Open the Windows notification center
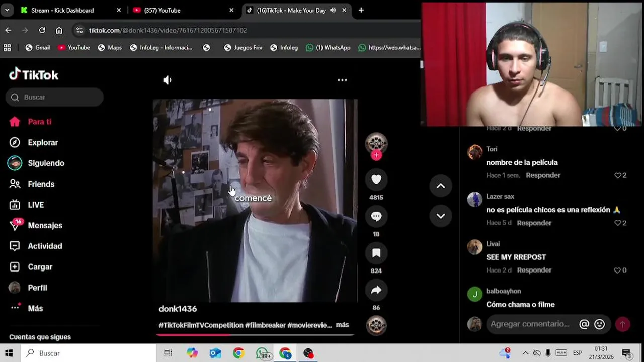The width and height of the screenshot is (644, 362). point(626,353)
